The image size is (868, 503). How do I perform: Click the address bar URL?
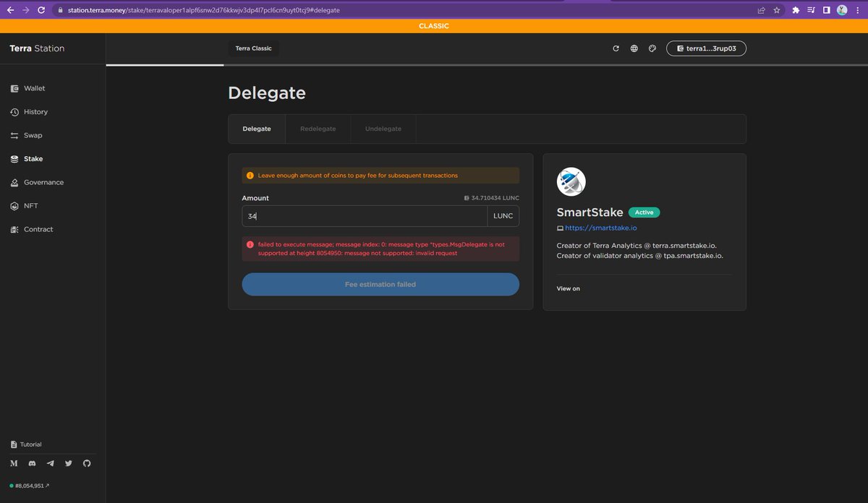(x=205, y=10)
